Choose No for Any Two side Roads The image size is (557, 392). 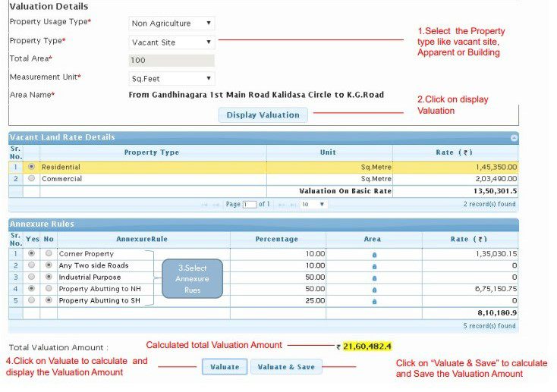(x=49, y=265)
